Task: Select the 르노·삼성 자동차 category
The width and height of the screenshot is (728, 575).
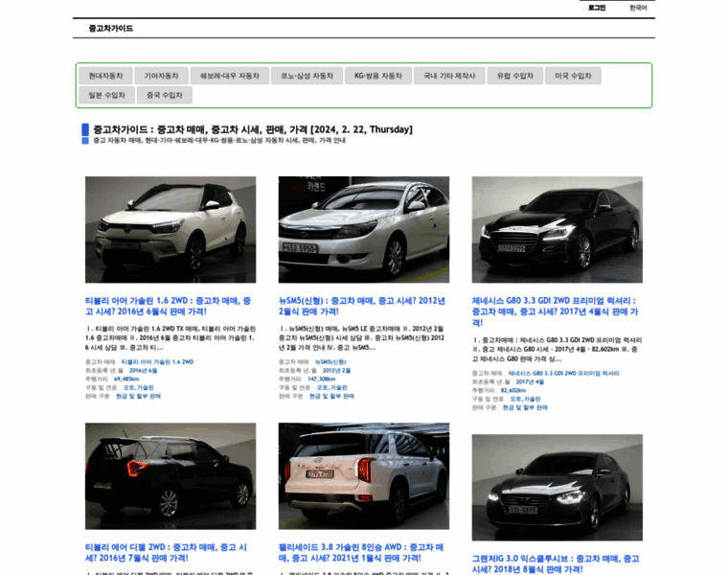Action: tap(307, 76)
